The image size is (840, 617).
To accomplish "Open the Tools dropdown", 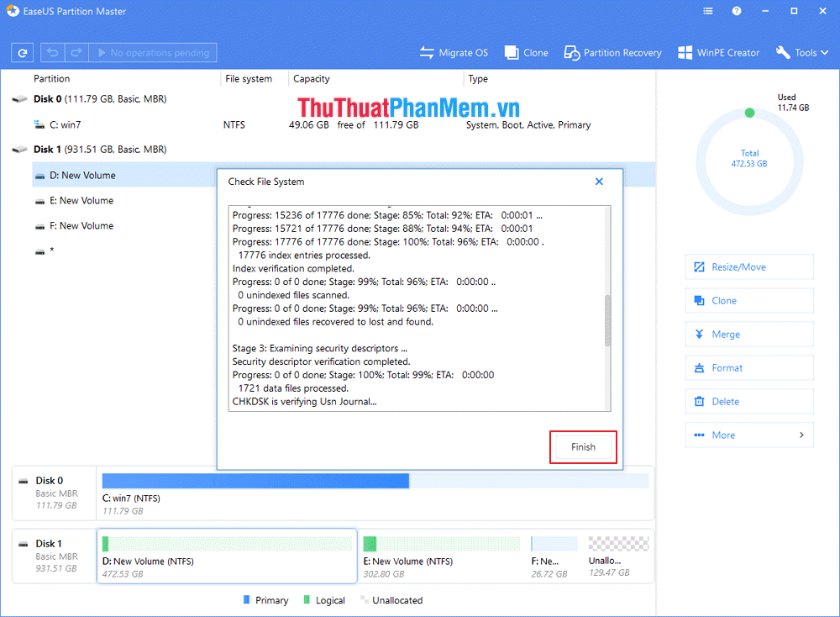I will point(801,52).
